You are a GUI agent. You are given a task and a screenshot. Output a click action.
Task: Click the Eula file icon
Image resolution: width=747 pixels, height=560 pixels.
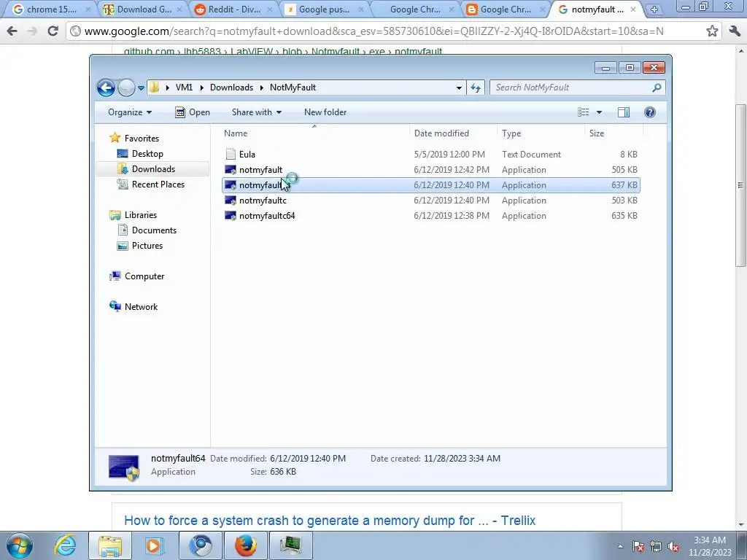click(x=231, y=154)
